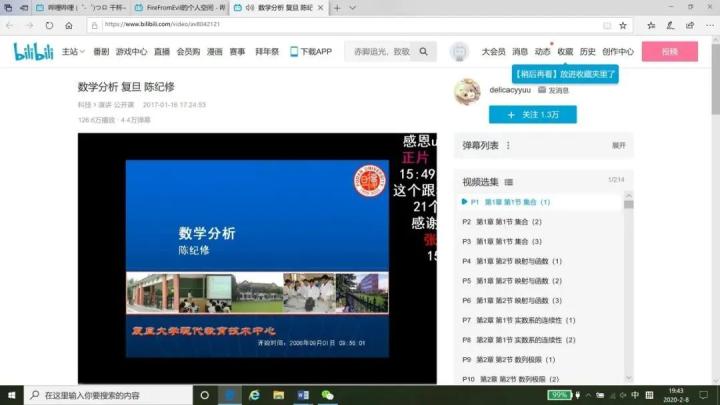
Task: Click uploader delicacyyuu's profile avatar
Action: click(x=468, y=91)
